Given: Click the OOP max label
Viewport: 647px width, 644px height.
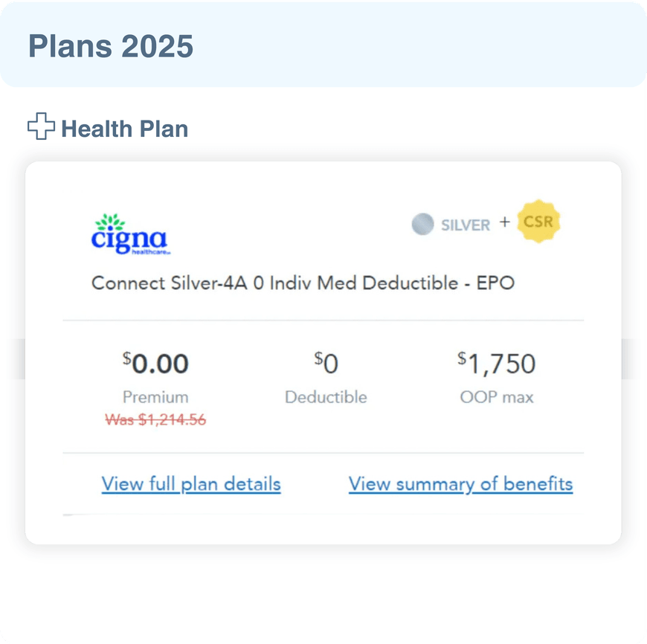Looking at the screenshot, I should click(x=496, y=397).
